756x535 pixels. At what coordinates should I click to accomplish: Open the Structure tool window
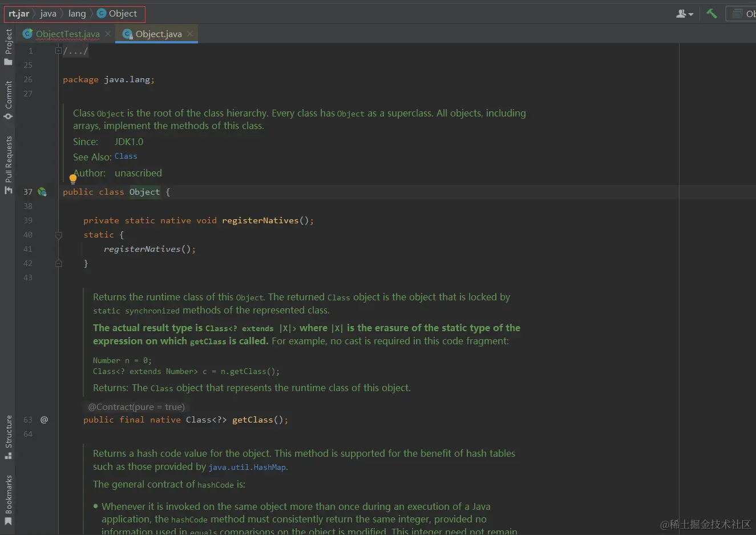pos(8,437)
